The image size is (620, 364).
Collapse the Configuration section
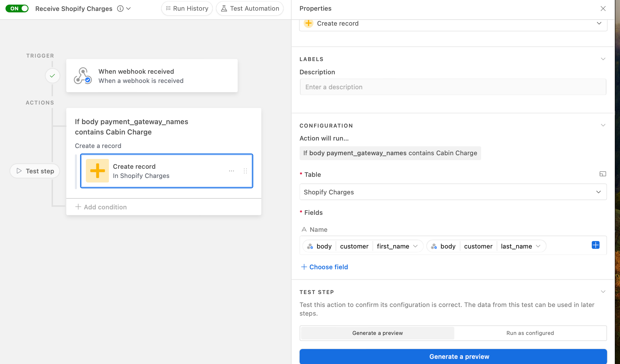coord(603,125)
